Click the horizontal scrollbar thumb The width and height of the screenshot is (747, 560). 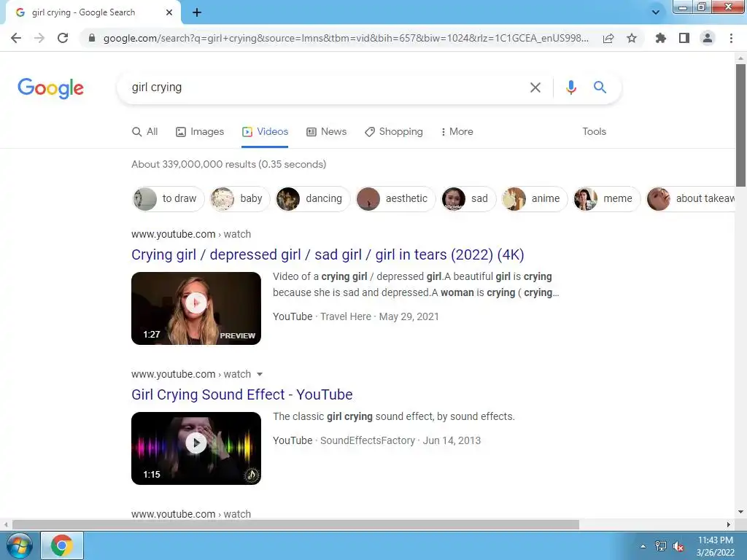pos(295,524)
